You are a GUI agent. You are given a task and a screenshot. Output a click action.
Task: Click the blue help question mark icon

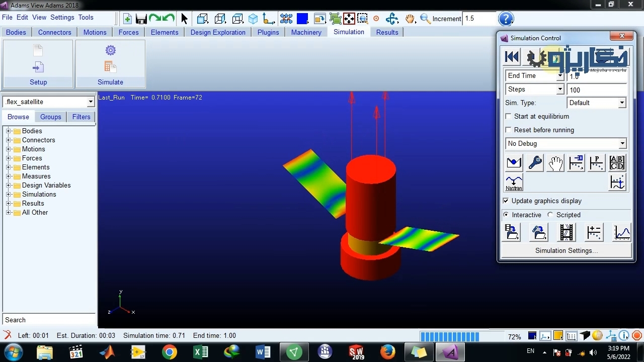tap(506, 19)
